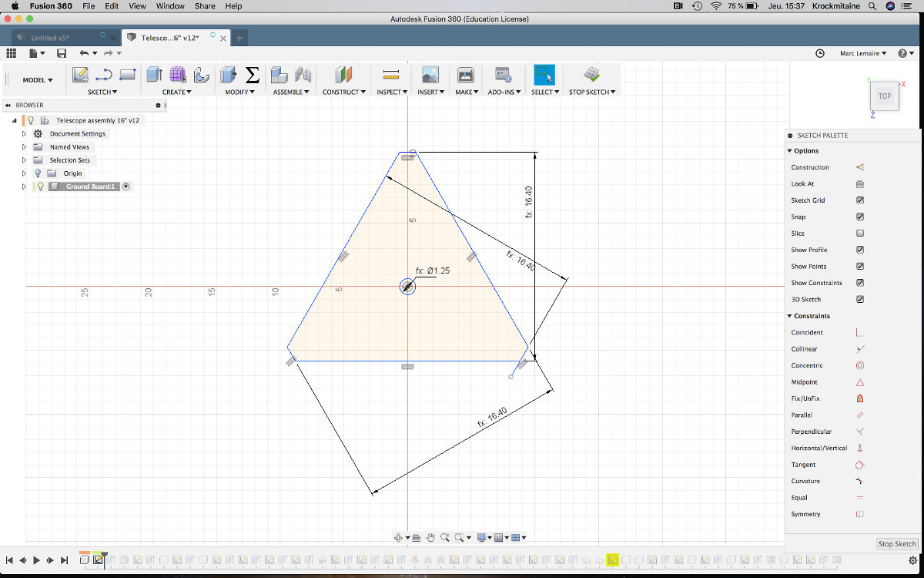Play the design timeline
924x578 pixels.
click(x=36, y=560)
